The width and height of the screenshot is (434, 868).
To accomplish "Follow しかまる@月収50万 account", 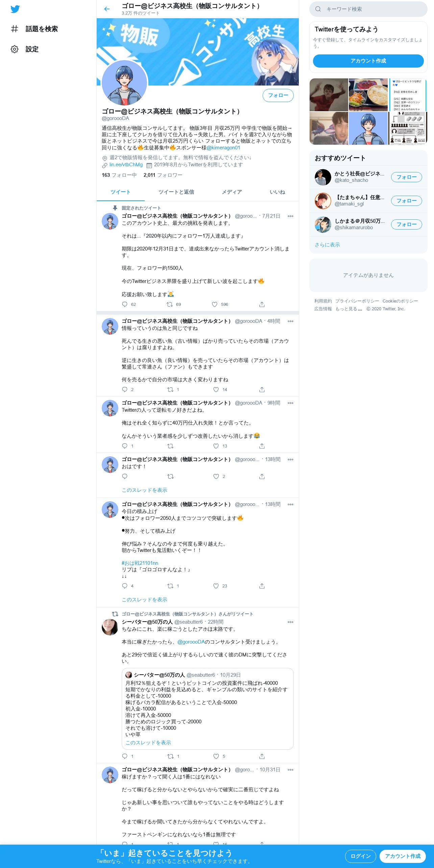I will click(x=406, y=224).
